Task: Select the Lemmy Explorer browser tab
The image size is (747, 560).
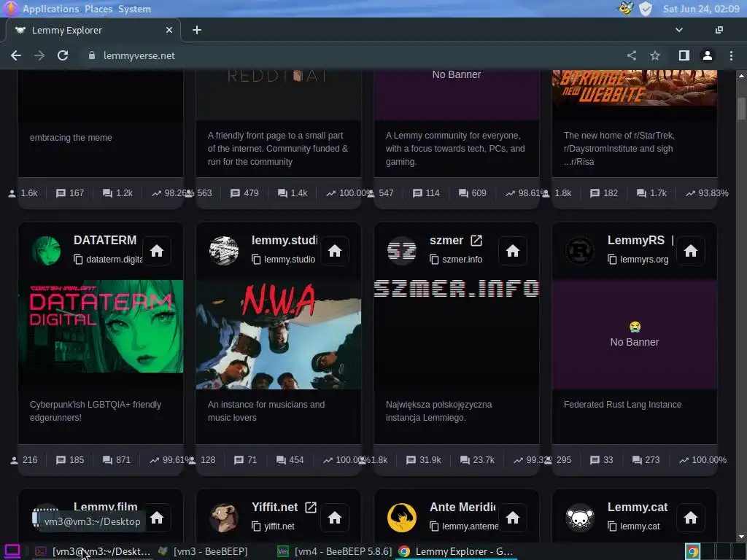Action: [x=93, y=30]
